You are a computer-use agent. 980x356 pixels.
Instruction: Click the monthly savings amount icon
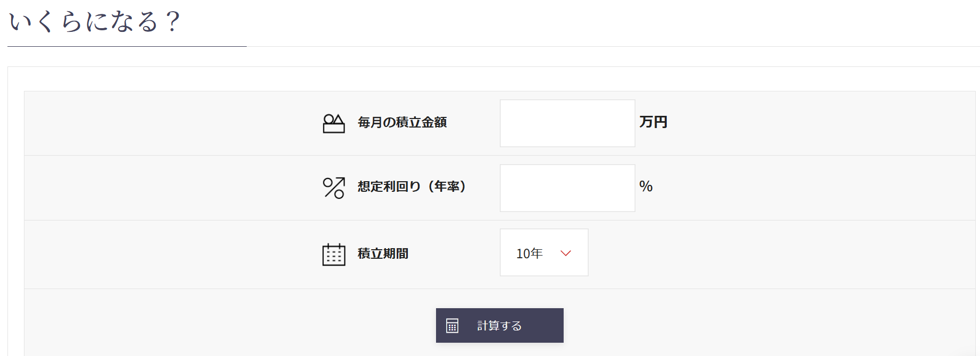pyautogui.click(x=334, y=123)
